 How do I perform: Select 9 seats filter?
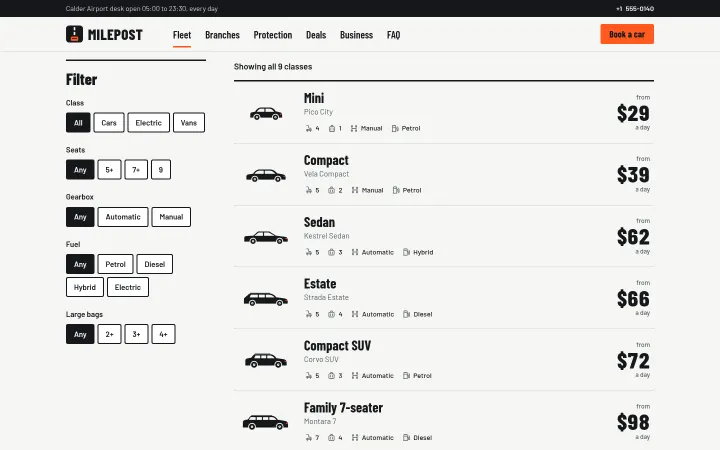pos(161,169)
